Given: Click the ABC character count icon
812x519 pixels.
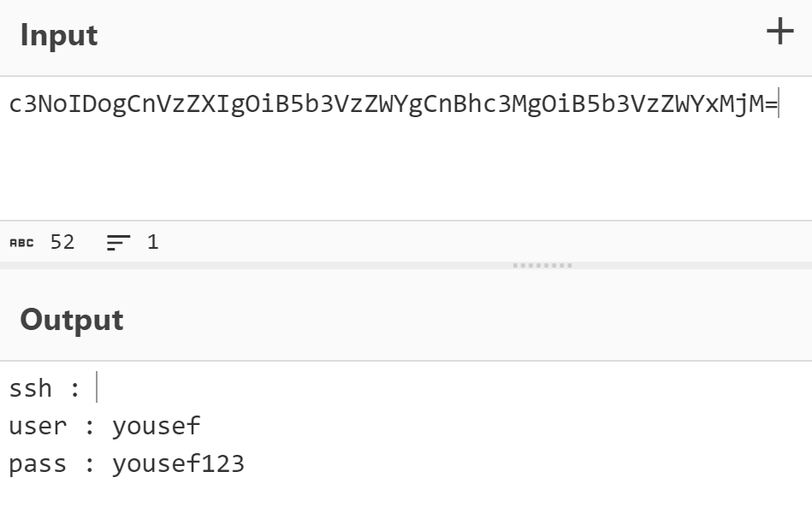Looking at the screenshot, I should [x=21, y=243].
